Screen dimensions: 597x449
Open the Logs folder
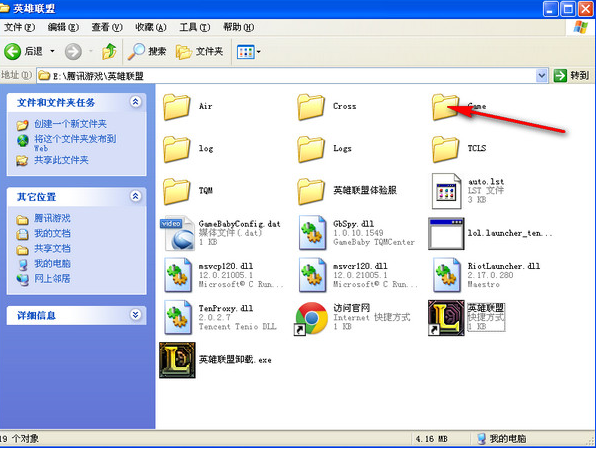[x=311, y=149]
